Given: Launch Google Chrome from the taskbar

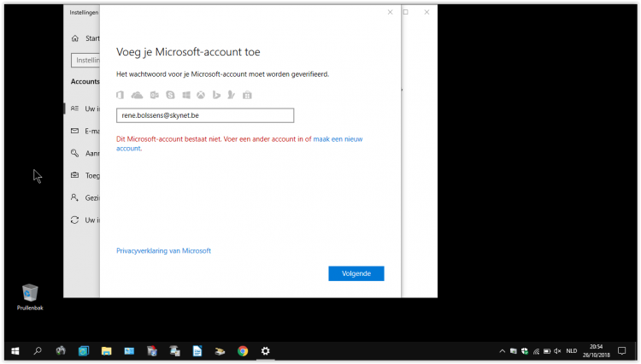Looking at the screenshot, I should [243, 351].
